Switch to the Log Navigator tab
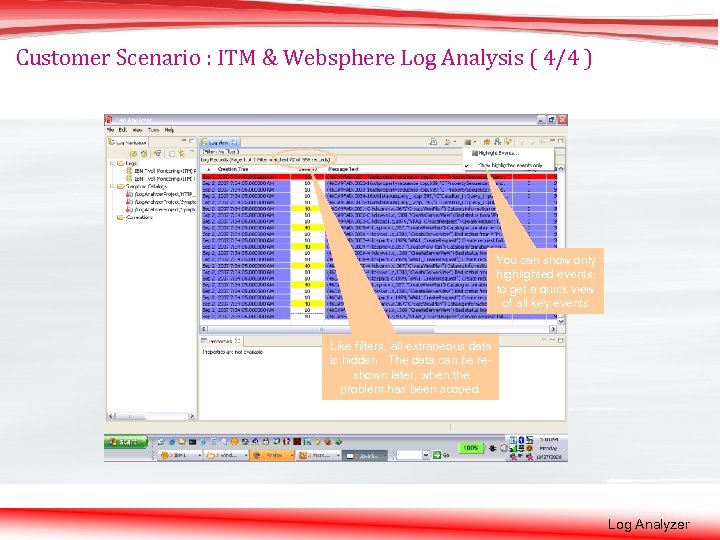720x540 pixels. (x=128, y=142)
